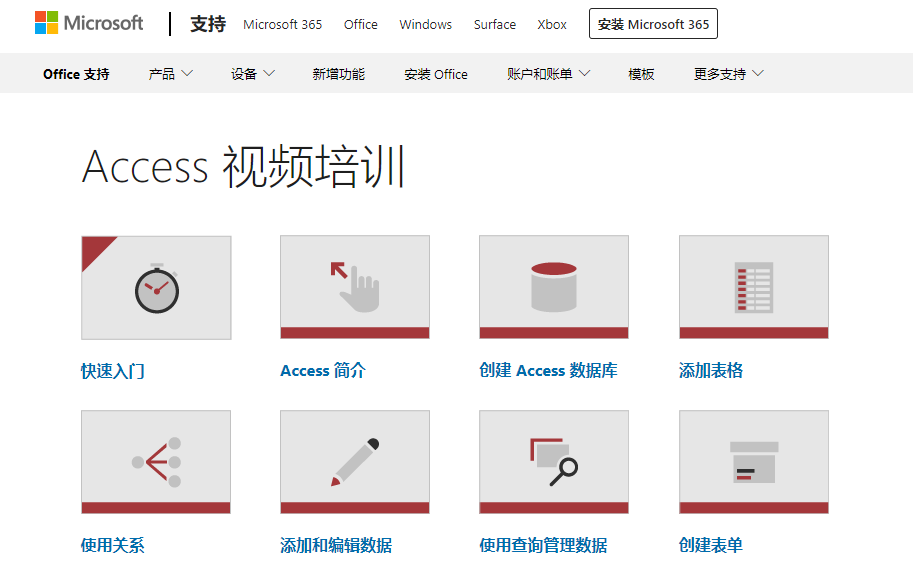
Task: Go to 支持 home link
Action: click(208, 24)
